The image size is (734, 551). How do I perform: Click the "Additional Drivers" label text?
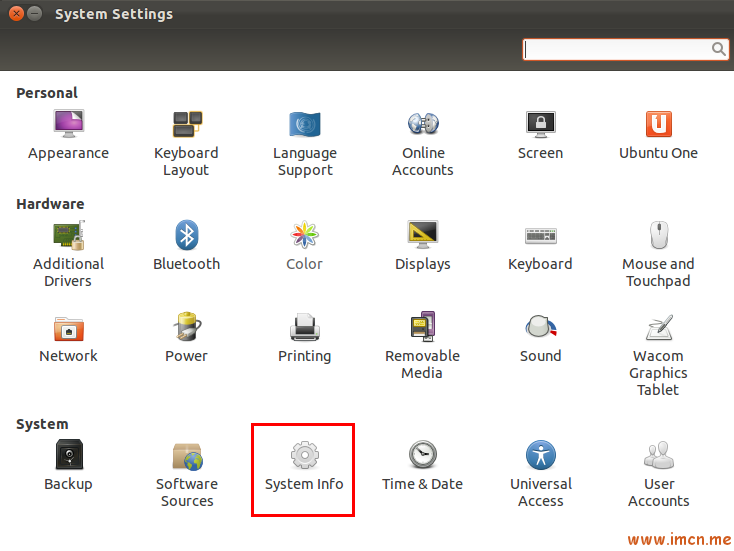tap(68, 272)
